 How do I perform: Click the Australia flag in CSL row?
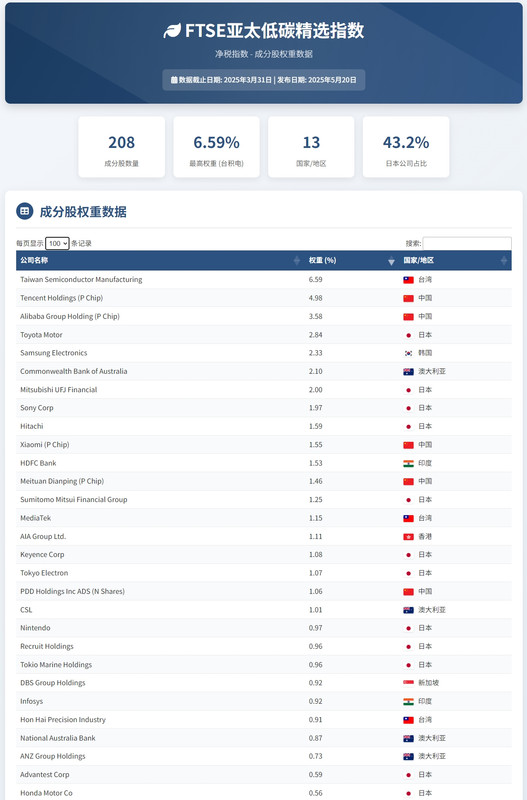(x=409, y=610)
